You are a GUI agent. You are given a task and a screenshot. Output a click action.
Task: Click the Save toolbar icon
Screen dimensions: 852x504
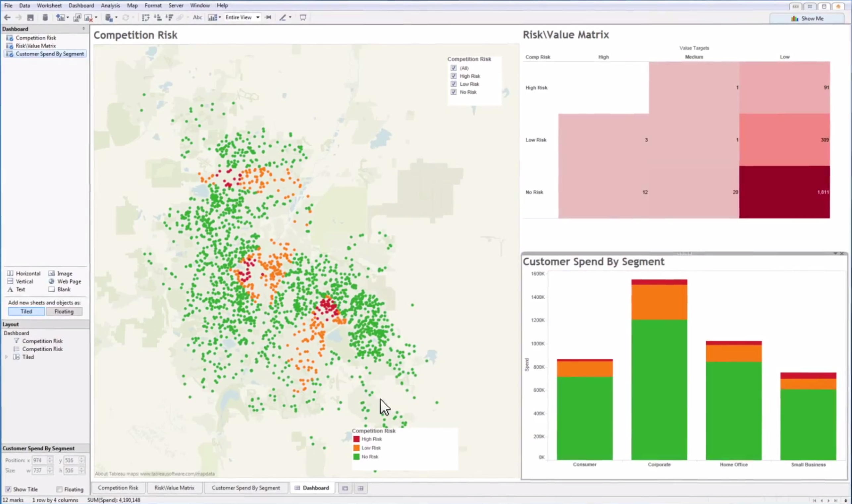click(30, 18)
